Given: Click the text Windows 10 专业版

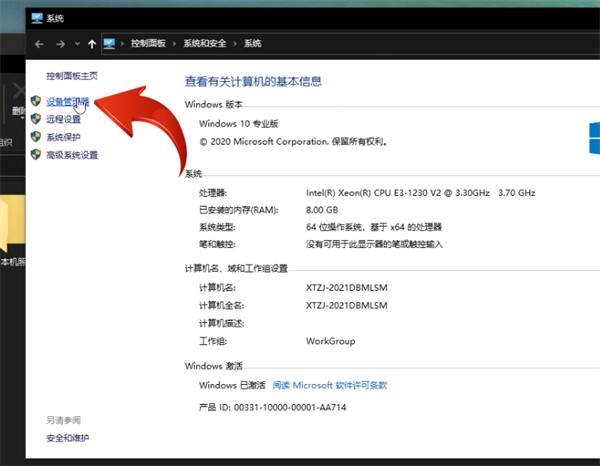Looking at the screenshot, I should point(239,124).
